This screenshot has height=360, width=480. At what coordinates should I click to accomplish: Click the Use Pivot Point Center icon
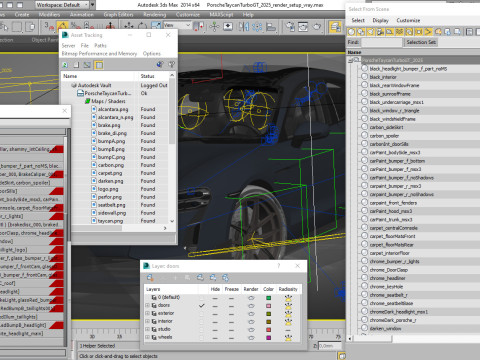pos(199,26)
